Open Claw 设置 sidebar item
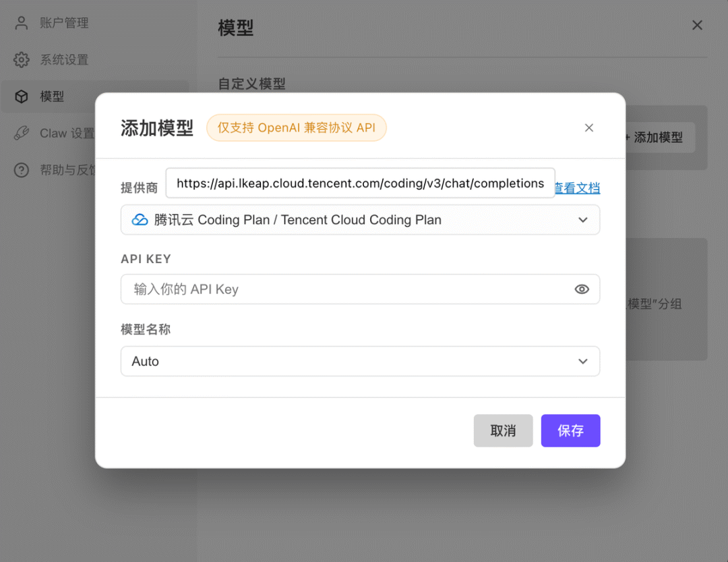728x562 pixels. click(x=54, y=133)
